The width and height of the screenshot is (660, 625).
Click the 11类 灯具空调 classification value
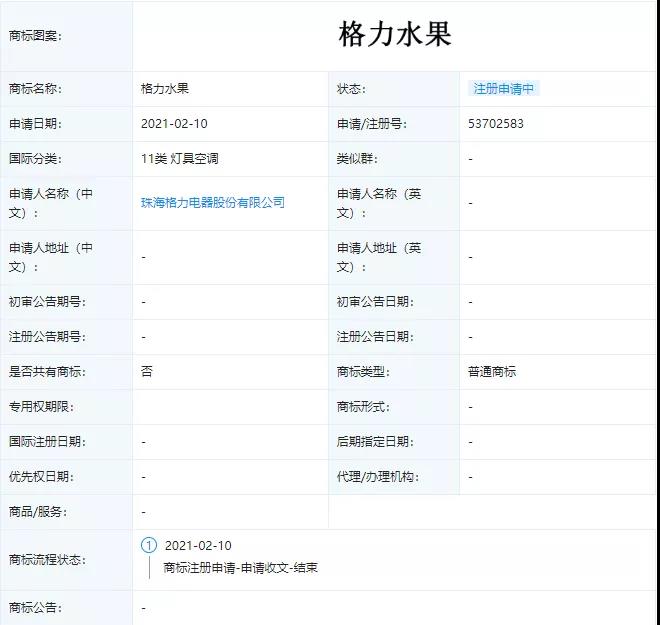(x=180, y=159)
